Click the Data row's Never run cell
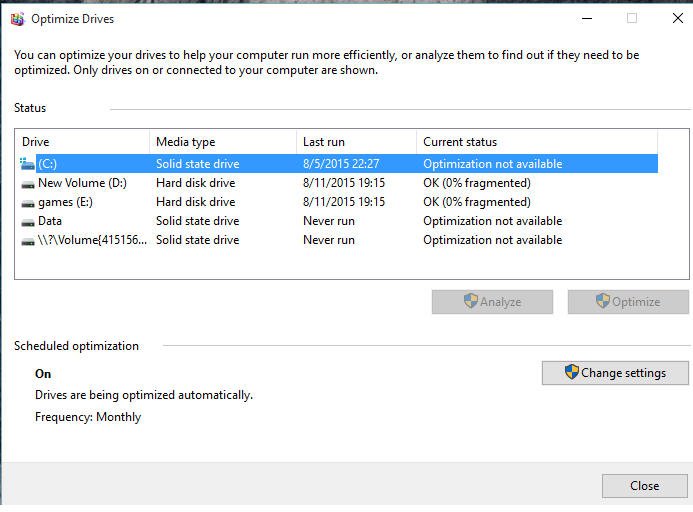This screenshot has height=512, width=693. [x=329, y=221]
